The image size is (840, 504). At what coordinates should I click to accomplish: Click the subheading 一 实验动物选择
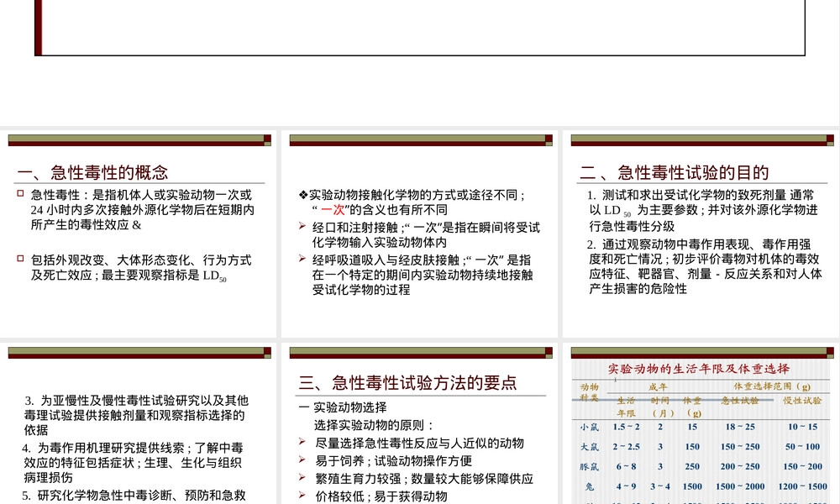pos(343,407)
